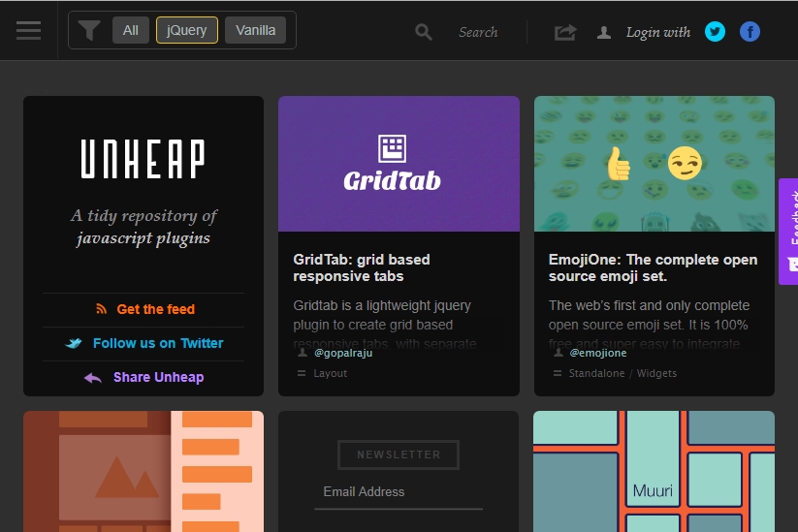Click the @emojione author link

[598, 353]
